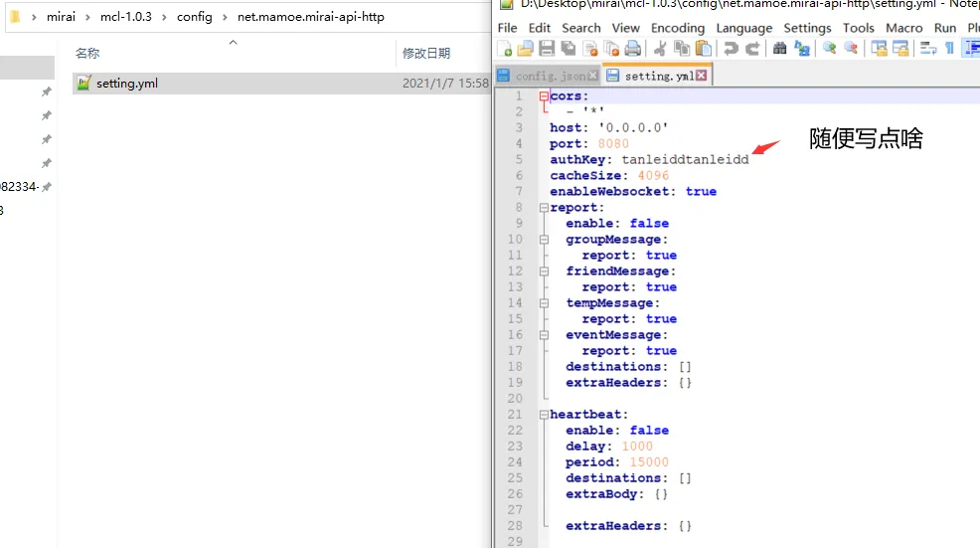Click the mcl-1.0.3 breadcrumb folder
980x548 pixels.
click(126, 17)
